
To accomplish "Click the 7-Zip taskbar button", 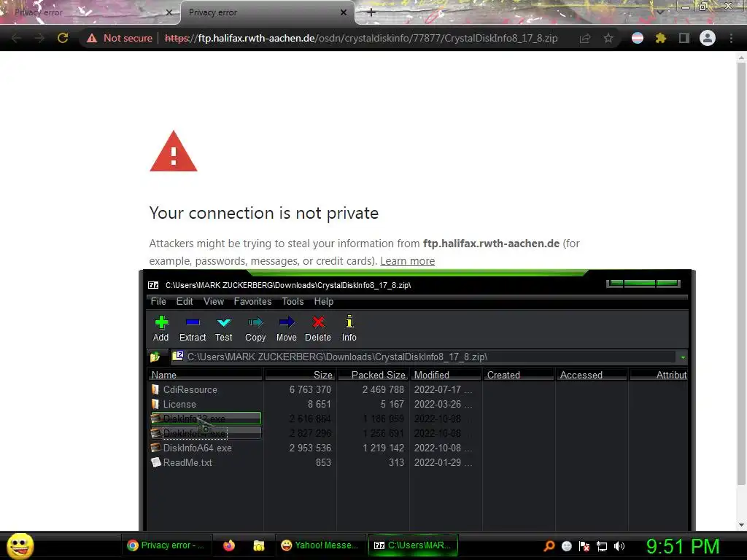I will click(413, 545).
